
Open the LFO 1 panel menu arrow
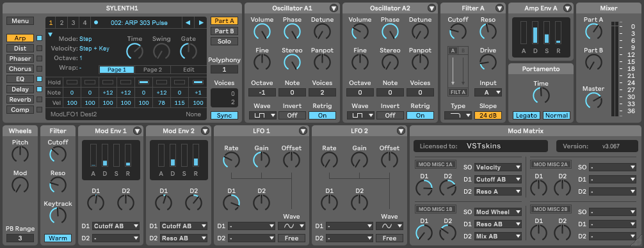[303, 131]
